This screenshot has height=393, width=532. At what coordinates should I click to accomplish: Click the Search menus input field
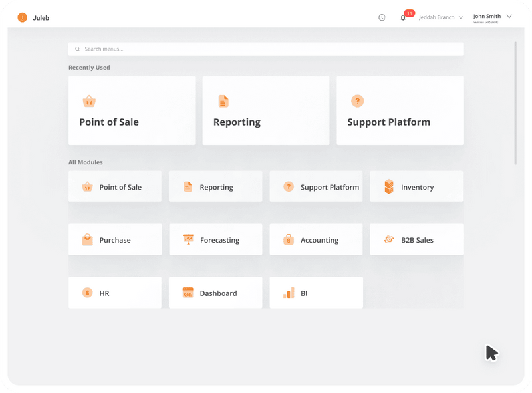pyautogui.click(x=266, y=49)
